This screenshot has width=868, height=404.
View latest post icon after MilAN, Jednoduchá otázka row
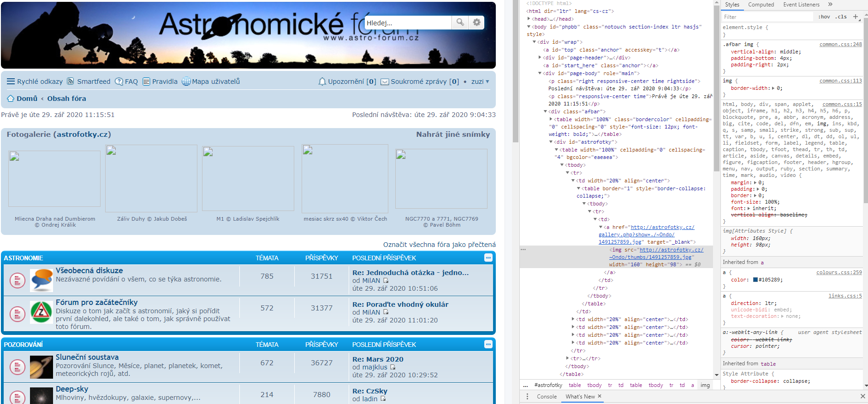(386, 281)
